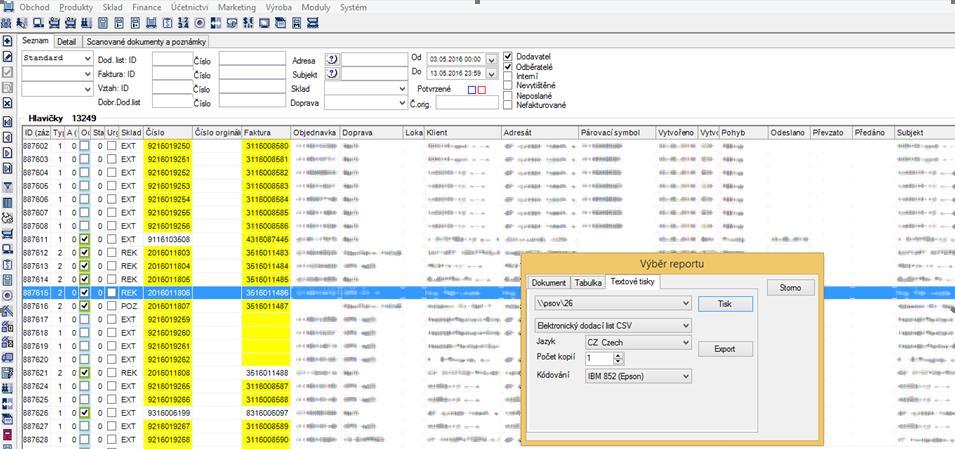Open the Doprava filter dropdown

(402, 103)
